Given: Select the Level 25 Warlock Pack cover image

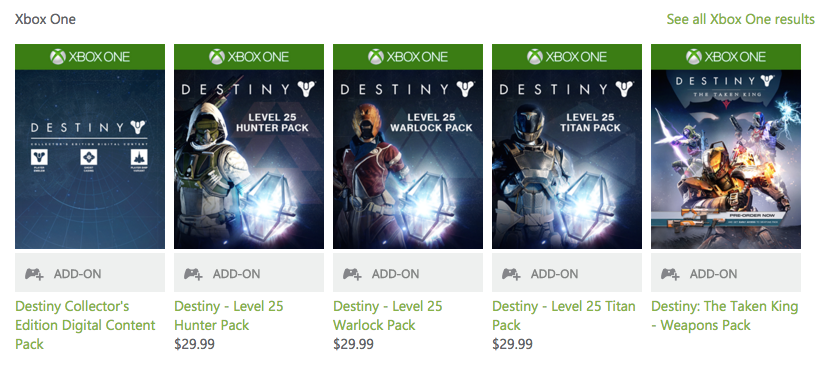Looking at the screenshot, I should 408,159.
